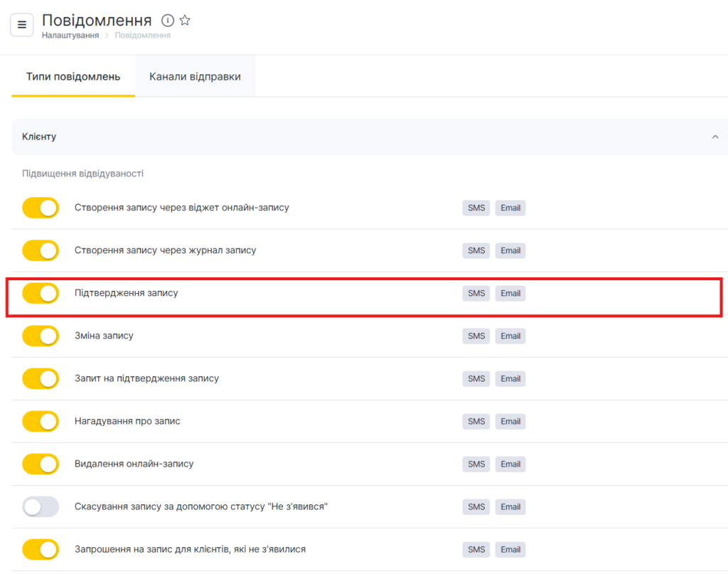Image resolution: width=728 pixels, height=574 pixels.
Task: Select the Типи повідомлень tab
Action: click(x=73, y=77)
